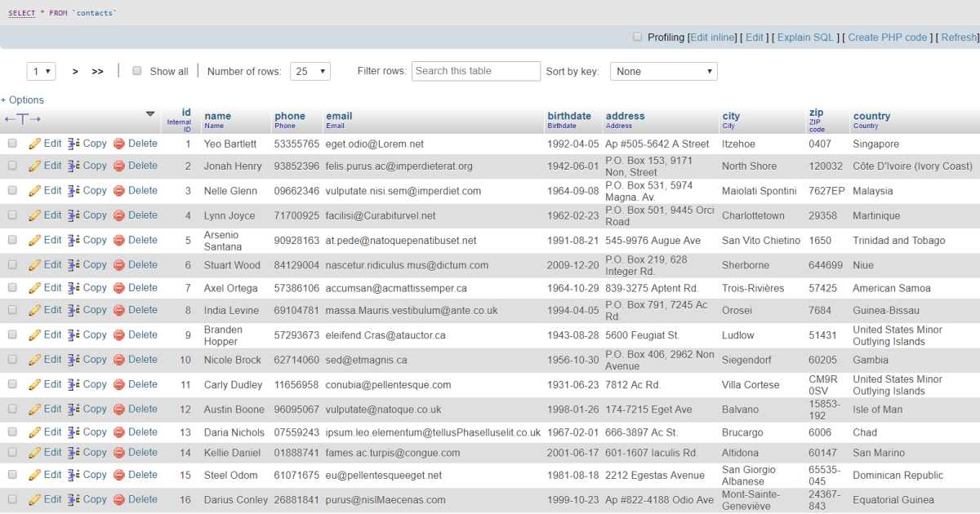Go to next page with > button
The height and width of the screenshot is (514, 980).
[x=75, y=72]
